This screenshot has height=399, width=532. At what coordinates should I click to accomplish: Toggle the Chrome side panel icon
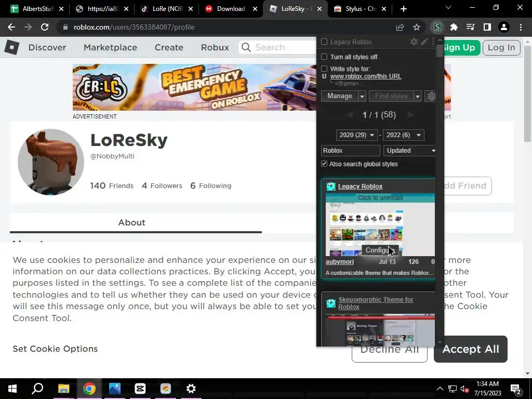487,27
